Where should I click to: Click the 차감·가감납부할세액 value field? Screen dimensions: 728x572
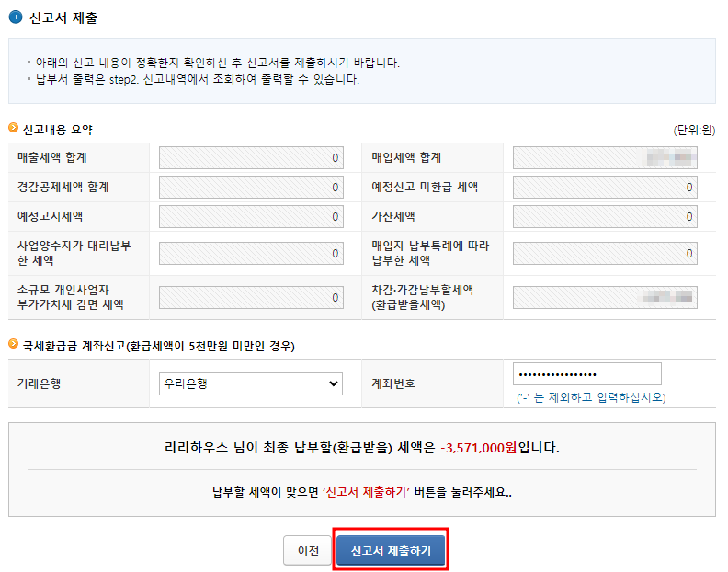pyautogui.click(x=605, y=297)
